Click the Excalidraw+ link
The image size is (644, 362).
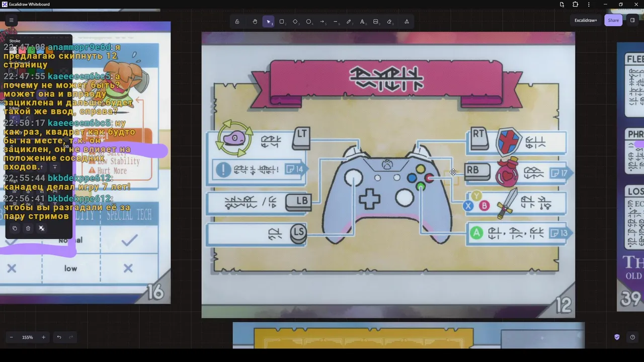click(586, 21)
